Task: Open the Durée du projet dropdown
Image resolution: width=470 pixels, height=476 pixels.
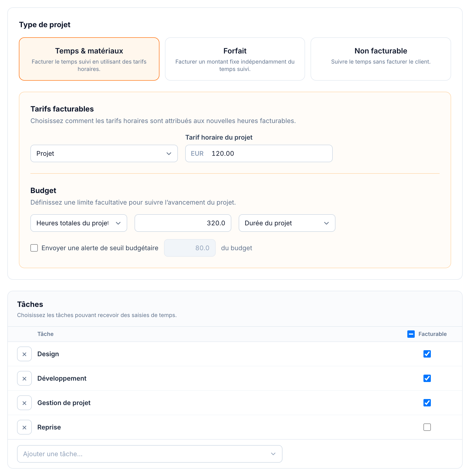Action: pyautogui.click(x=287, y=223)
